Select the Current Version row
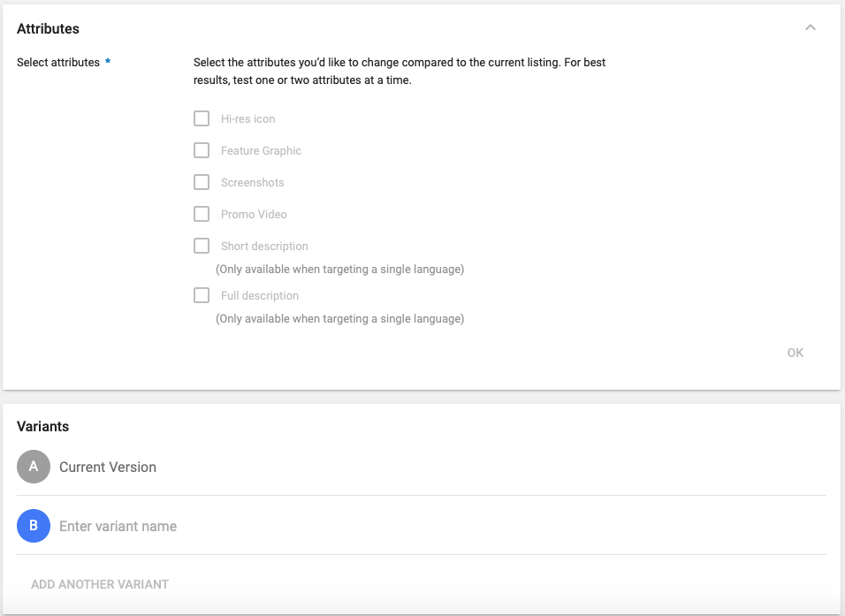Viewport: 845px width, 616px height. 110,467
